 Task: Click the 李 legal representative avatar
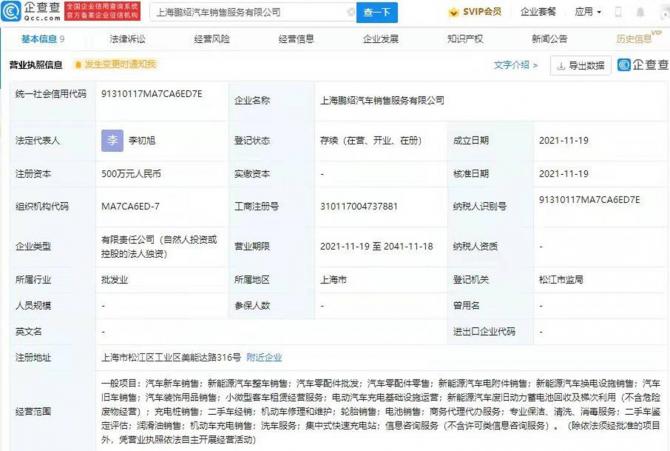pos(112,141)
